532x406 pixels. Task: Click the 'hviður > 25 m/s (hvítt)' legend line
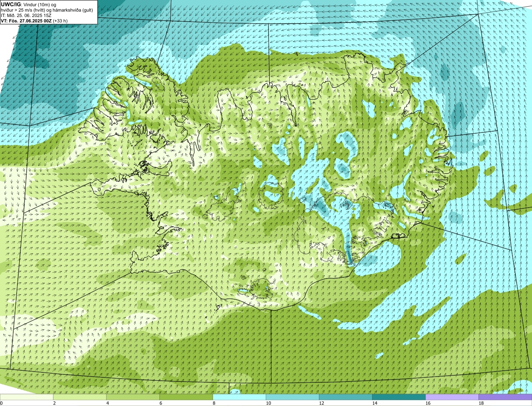click(47, 10)
